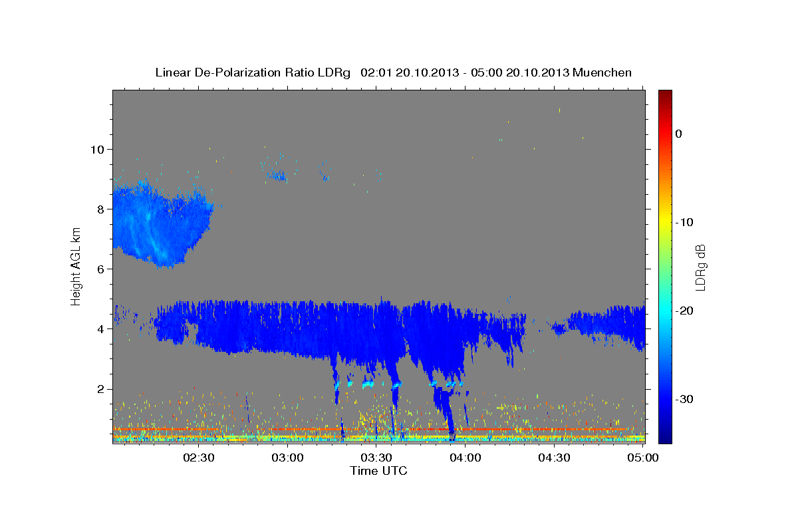
Task: Click the height tick label 6
Action: (x=100, y=269)
